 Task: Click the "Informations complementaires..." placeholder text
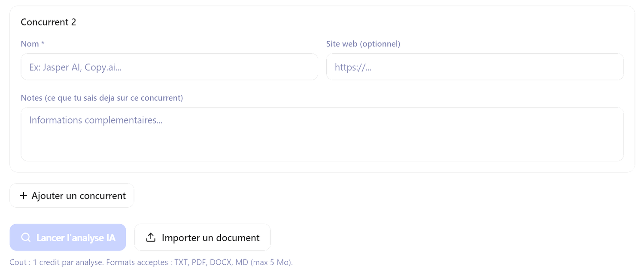click(96, 120)
